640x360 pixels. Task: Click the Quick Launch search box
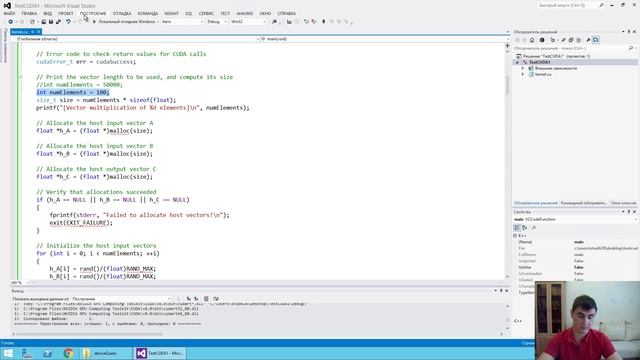(571, 5)
